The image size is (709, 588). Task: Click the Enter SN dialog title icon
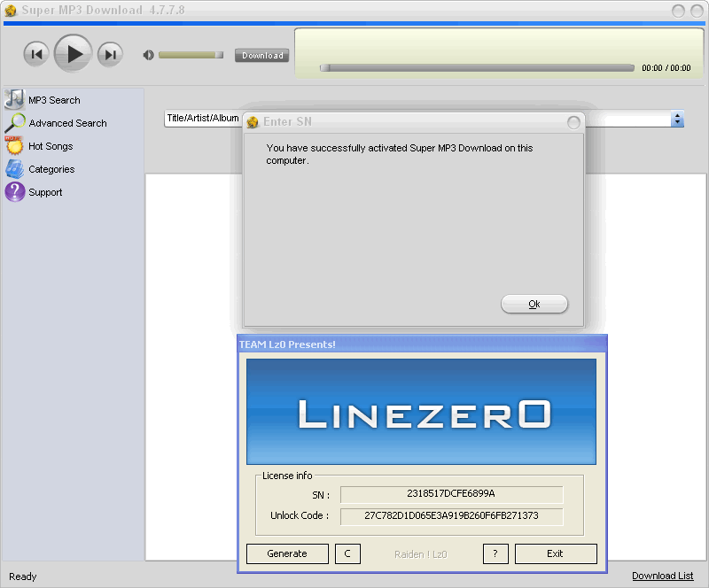pyautogui.click(x=253, y=122)
